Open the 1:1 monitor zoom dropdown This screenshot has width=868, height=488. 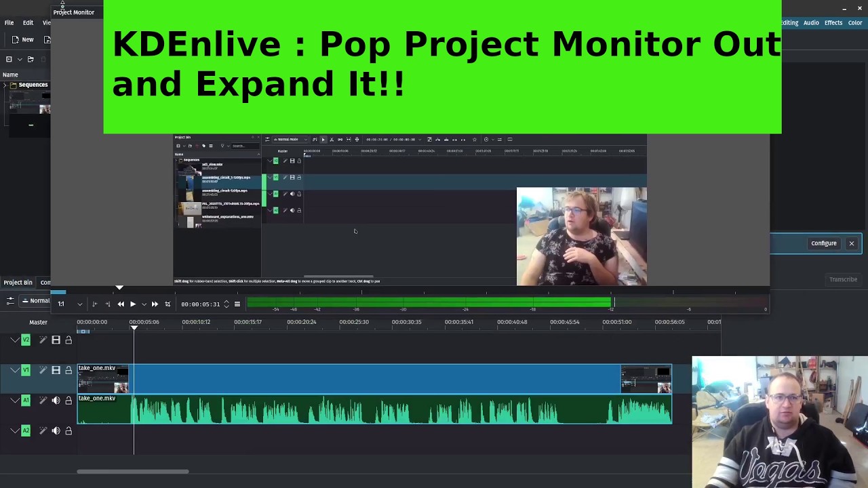click(69, 304)
